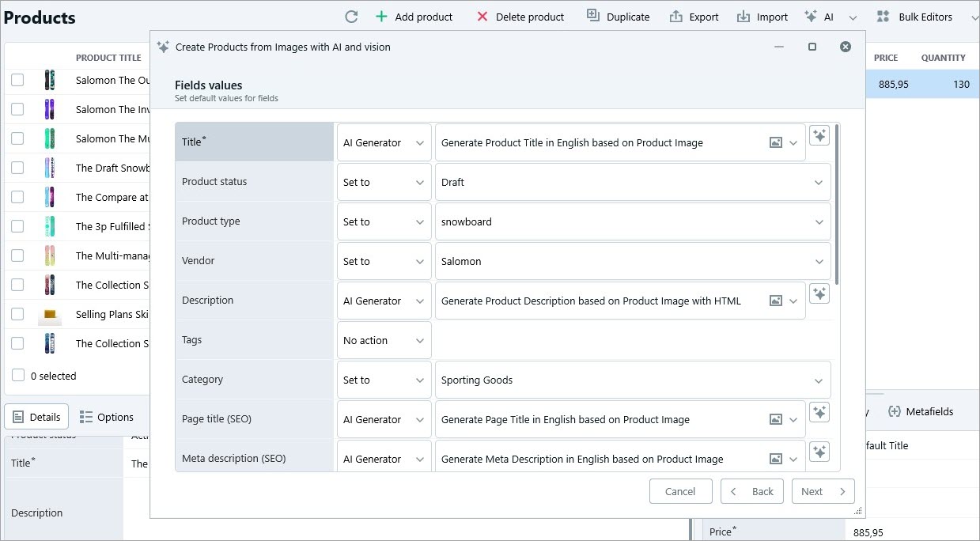Open the Draft status value dropdown
Viewport: 980px width, 541px height.
633,183
